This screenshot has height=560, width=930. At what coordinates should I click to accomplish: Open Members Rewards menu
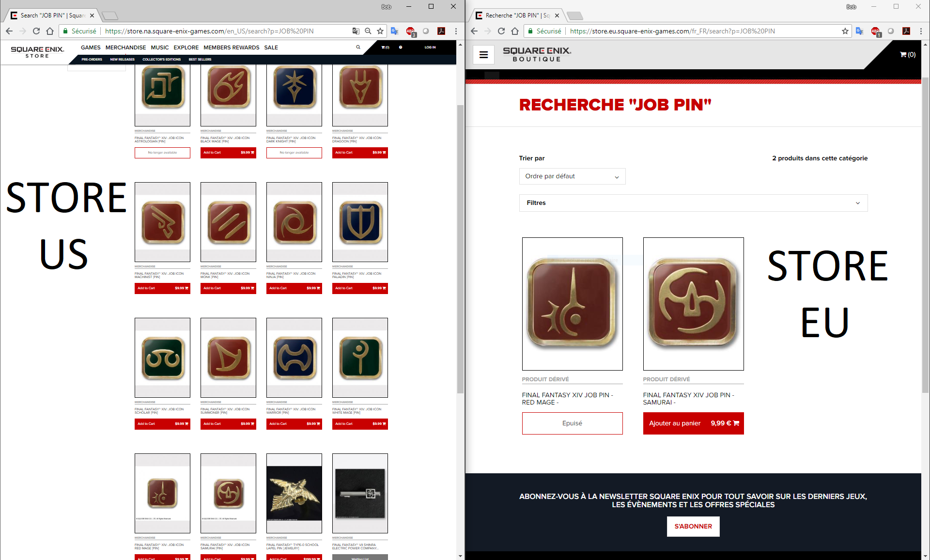pos(231,47)
